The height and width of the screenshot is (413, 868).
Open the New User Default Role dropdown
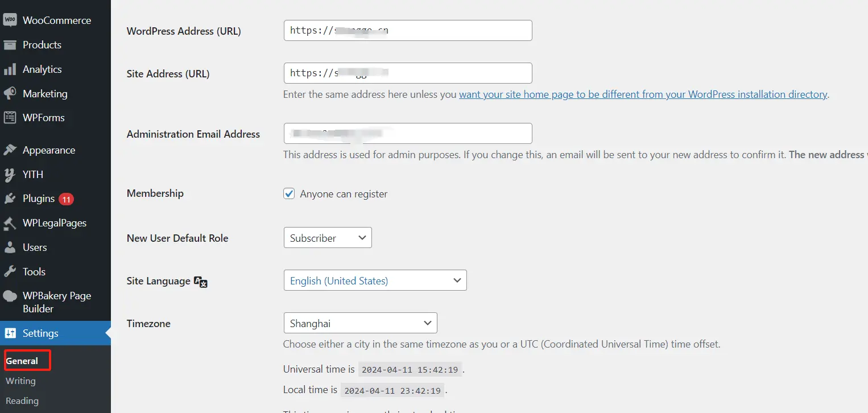[327, 238]
